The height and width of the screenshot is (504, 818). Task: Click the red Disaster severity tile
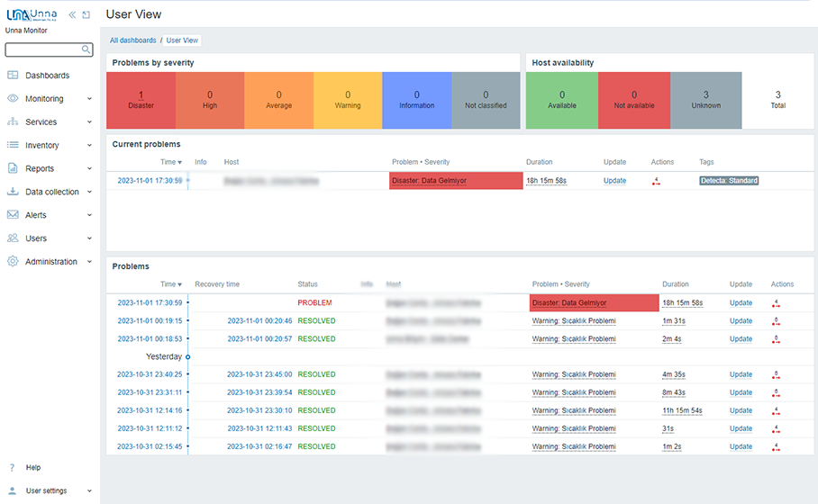click(x=141, y=100)
